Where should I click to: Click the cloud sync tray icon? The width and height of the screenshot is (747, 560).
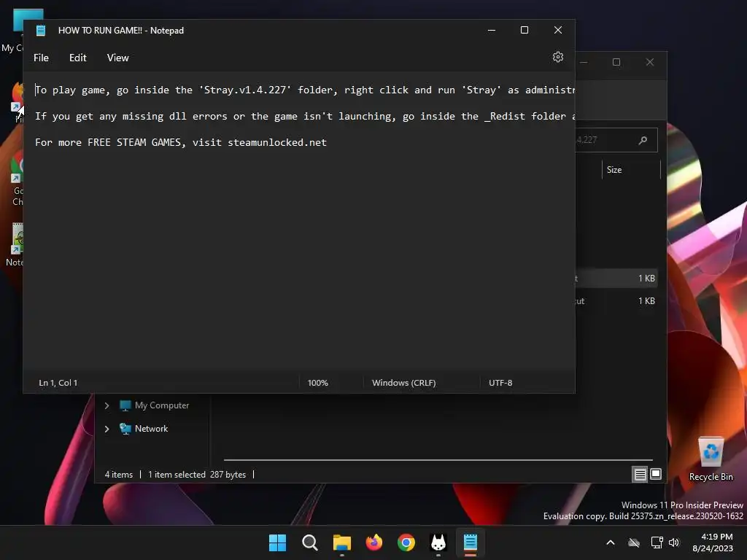point(634,542)
